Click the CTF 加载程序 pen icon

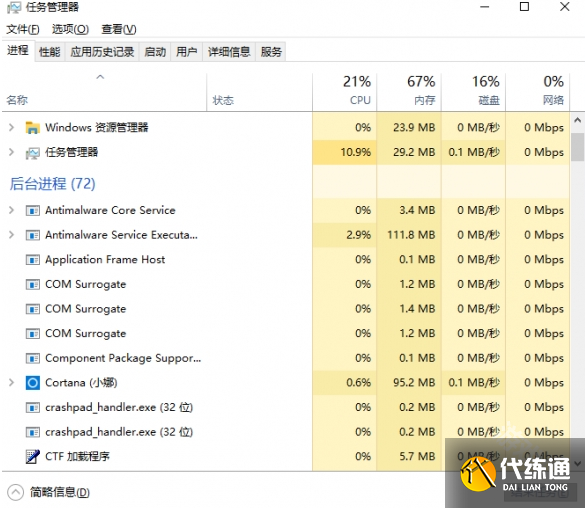(32, 457)
